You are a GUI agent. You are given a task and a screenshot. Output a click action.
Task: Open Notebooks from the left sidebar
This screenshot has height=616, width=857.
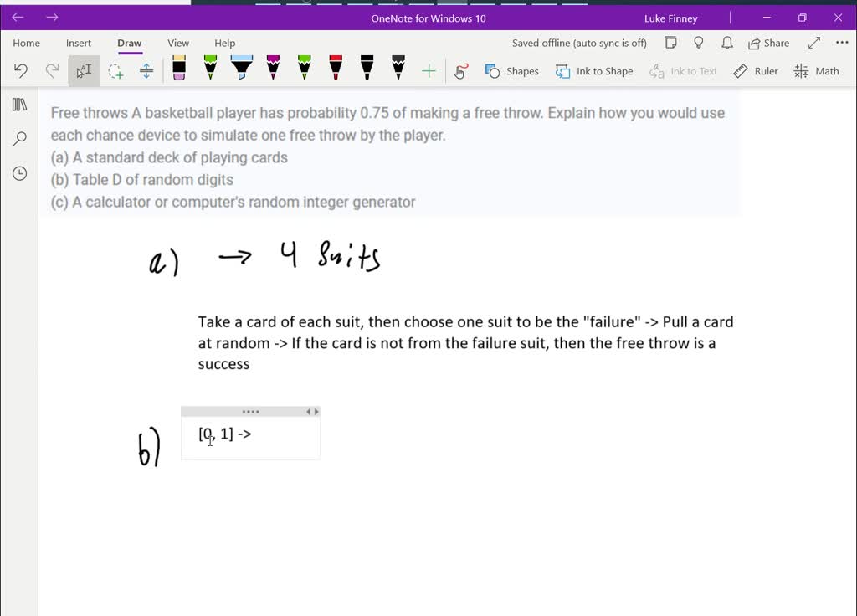[18, 105]
